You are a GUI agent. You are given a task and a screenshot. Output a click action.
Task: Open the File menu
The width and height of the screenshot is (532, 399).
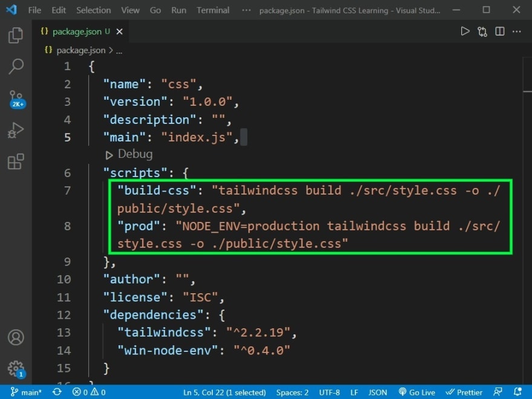[34, 10]
